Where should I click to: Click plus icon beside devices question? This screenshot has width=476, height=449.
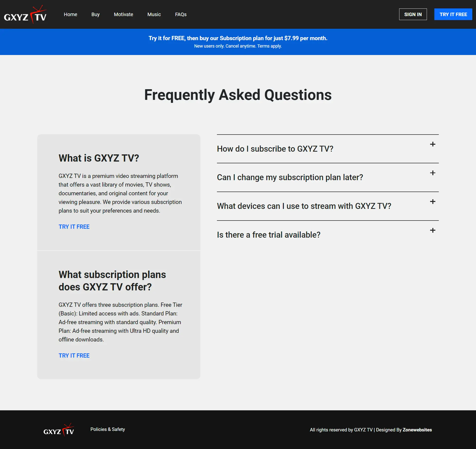click(433, 202)
